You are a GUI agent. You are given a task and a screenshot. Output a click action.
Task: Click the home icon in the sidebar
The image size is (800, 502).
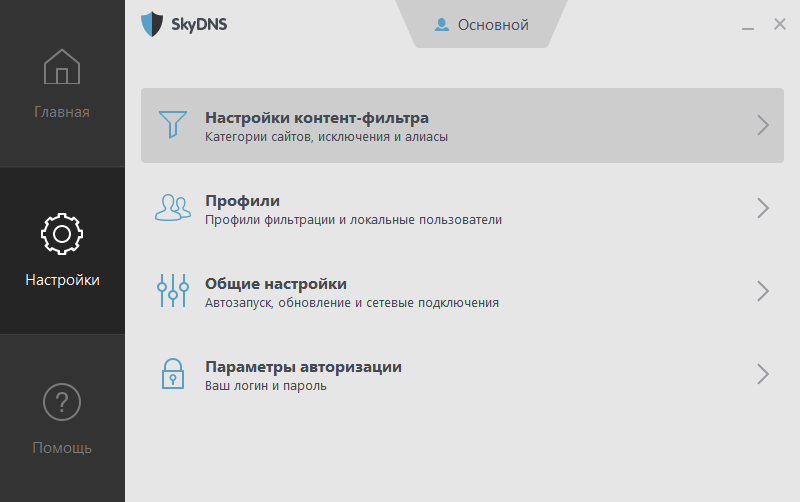pyautogui.click(x=62, y=67)
